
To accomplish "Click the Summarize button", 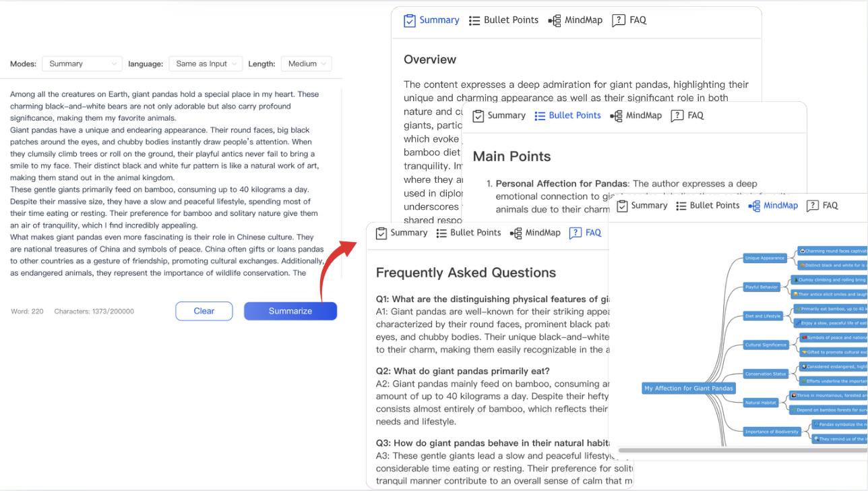I will (290, 311).
